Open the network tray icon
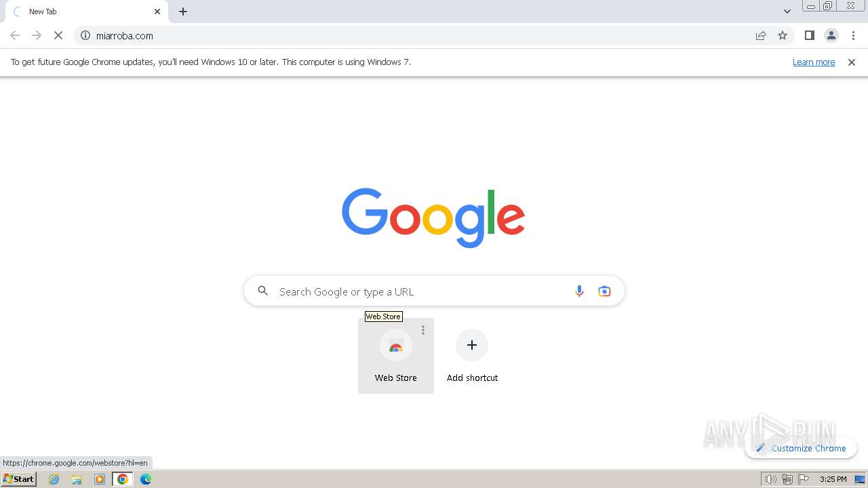Image resolution: width=868 pixels, height=488 pixels. [787, 479]
